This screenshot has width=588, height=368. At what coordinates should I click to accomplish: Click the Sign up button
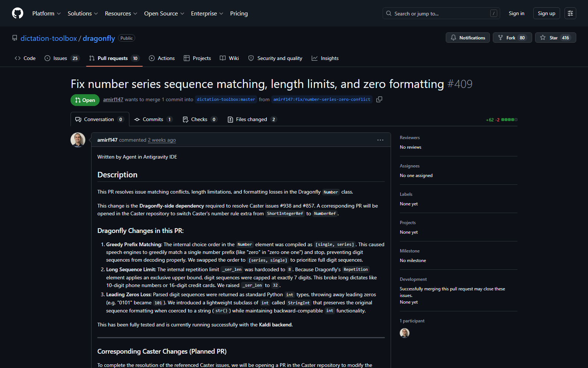pos(546,13)
